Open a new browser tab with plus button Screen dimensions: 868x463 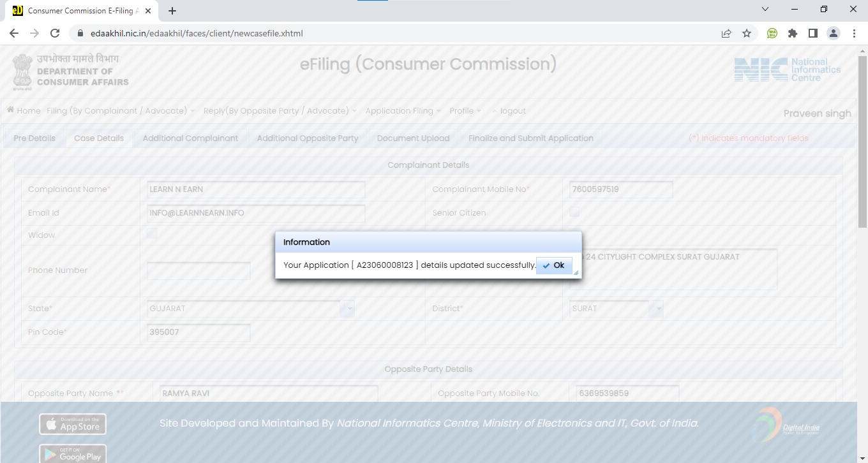tap(172, 11)
